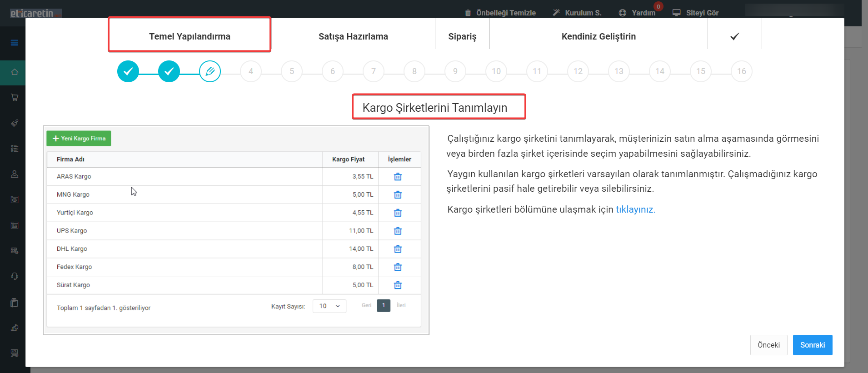Switch to Kendiniz Geliştirin tab
The height and width of the screenshot is (373, 868).
tap(599, 36)
